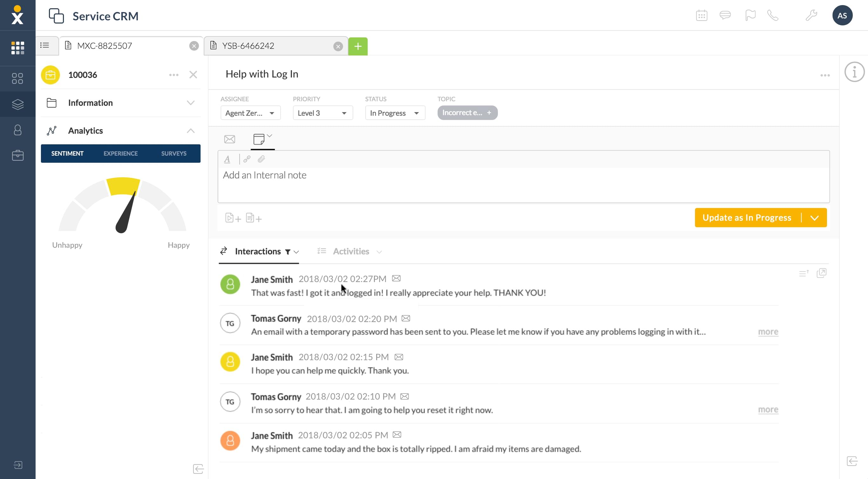Click Update as In Progress button
The height and width of the screenshot is (479, 868).
pyautogui.click(x=747, y=218)
